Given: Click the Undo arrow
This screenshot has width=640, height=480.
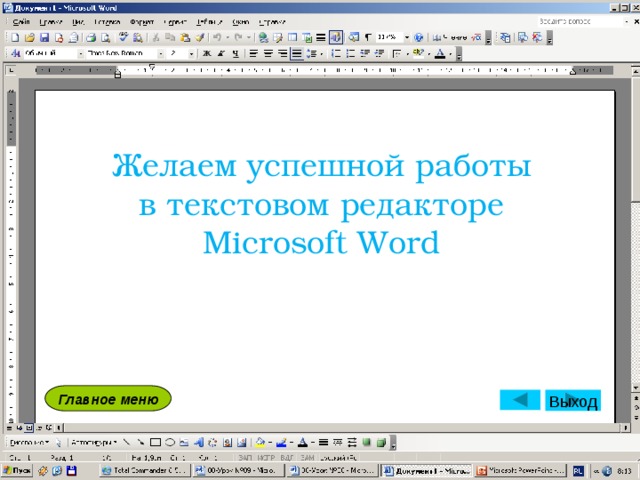Looking at the screenshot, I should point(217,38).
